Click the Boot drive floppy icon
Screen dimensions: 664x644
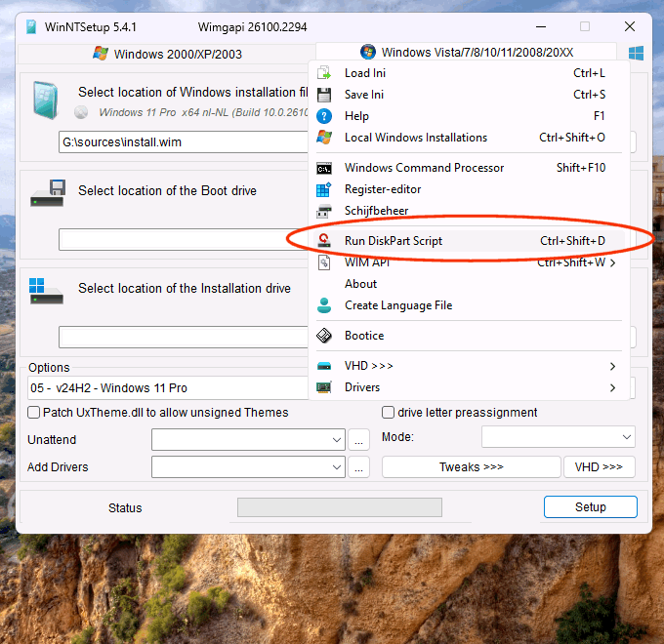click(x=48, y=193)
